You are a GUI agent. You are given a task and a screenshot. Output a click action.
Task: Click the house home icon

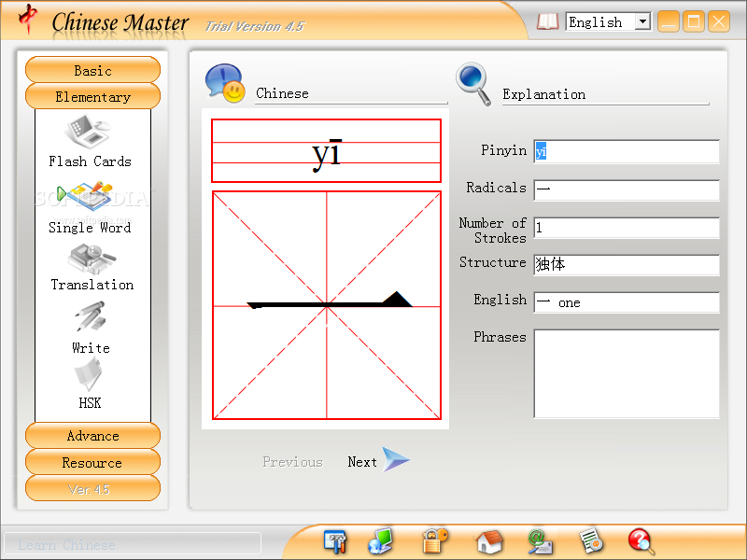pyautogui.click(x=489, y=542)
